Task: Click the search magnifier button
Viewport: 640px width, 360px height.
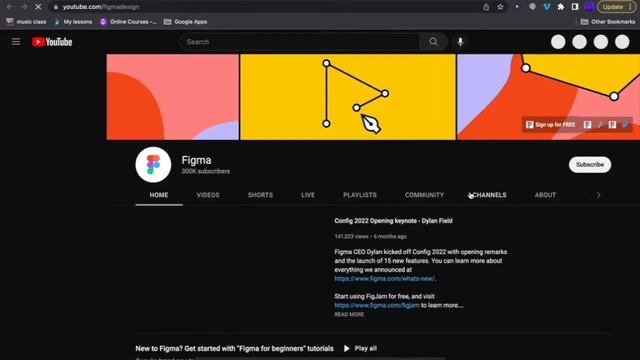Action: tap(433, 42)
